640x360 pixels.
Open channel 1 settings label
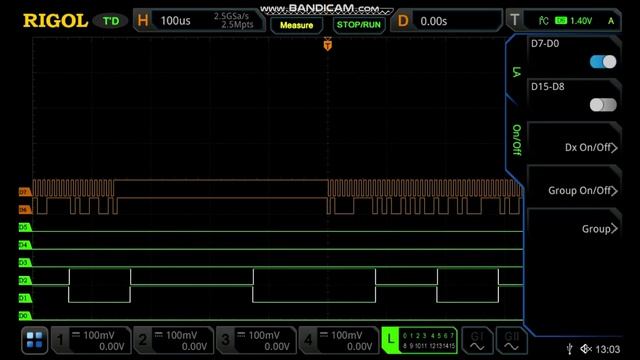point(60,340)
